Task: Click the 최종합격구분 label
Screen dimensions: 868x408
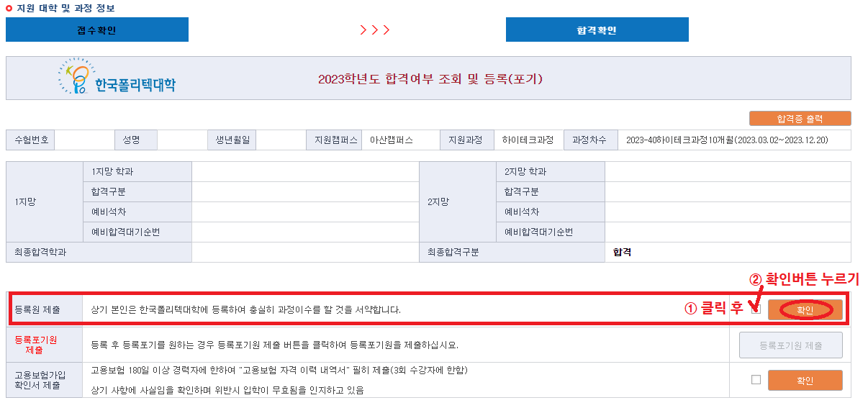Action: [453, 252]
